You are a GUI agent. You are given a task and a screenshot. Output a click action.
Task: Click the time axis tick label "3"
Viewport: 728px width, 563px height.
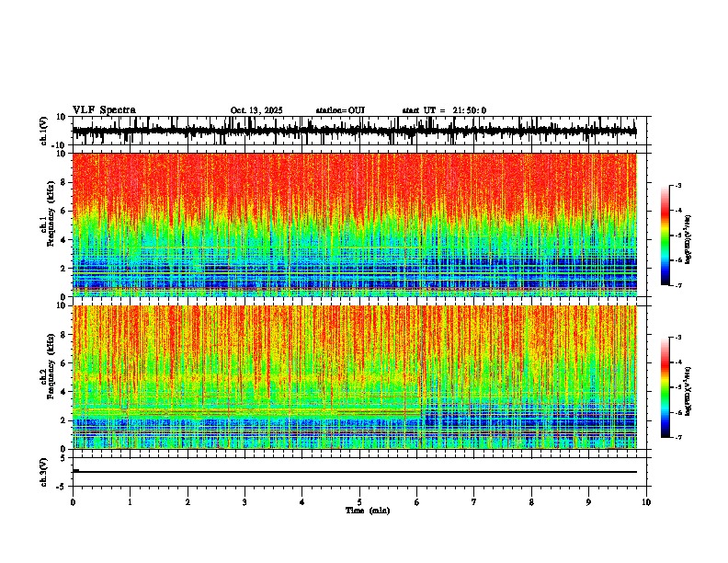(x=245, y=502)
